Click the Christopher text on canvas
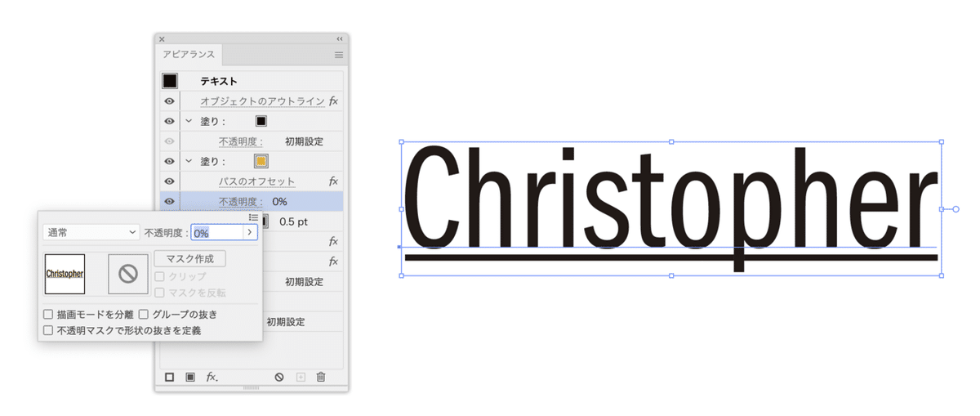This screenshot has width=980, height=416. coord(670,208)
